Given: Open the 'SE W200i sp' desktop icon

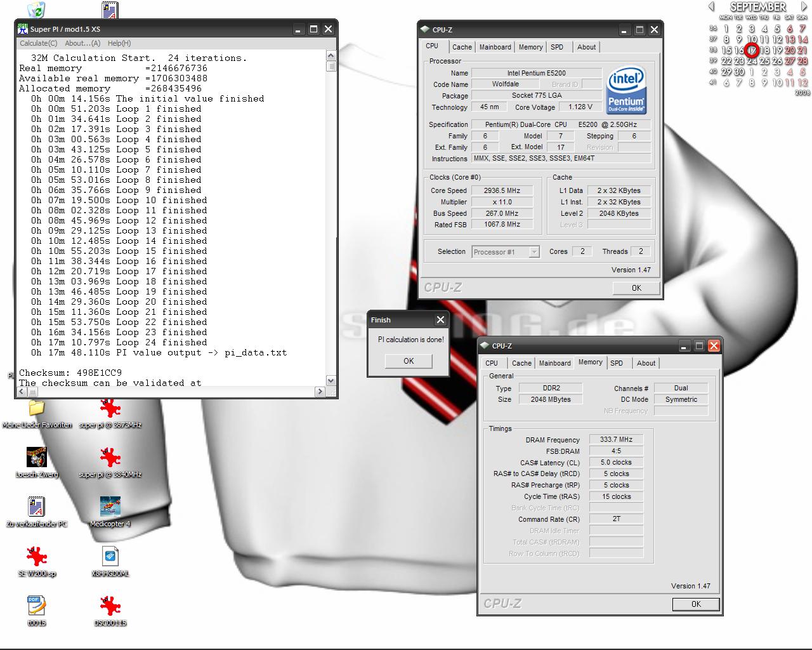Looking at the screenshot, I should [37, 556].
